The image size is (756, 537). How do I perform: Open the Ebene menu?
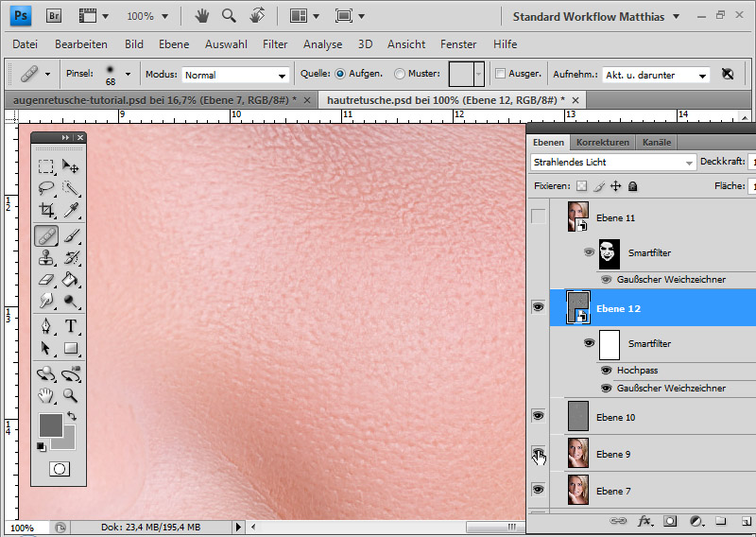click(x=174, y=44)
